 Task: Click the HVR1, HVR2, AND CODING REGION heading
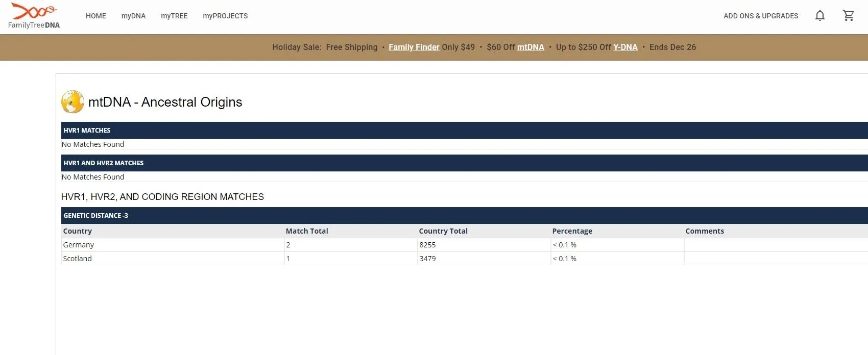pos(162,197)
